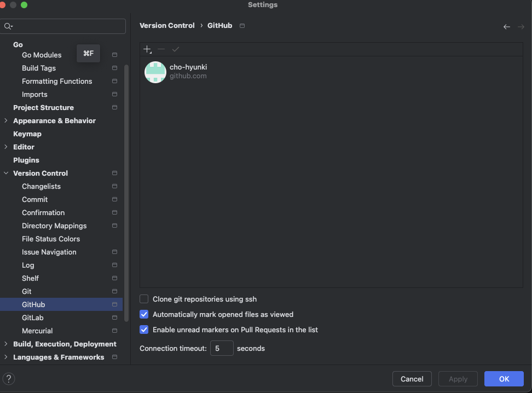The image size is (532, 393).
Task: Click project icon beside Changelists
Action: click(115, 186)
